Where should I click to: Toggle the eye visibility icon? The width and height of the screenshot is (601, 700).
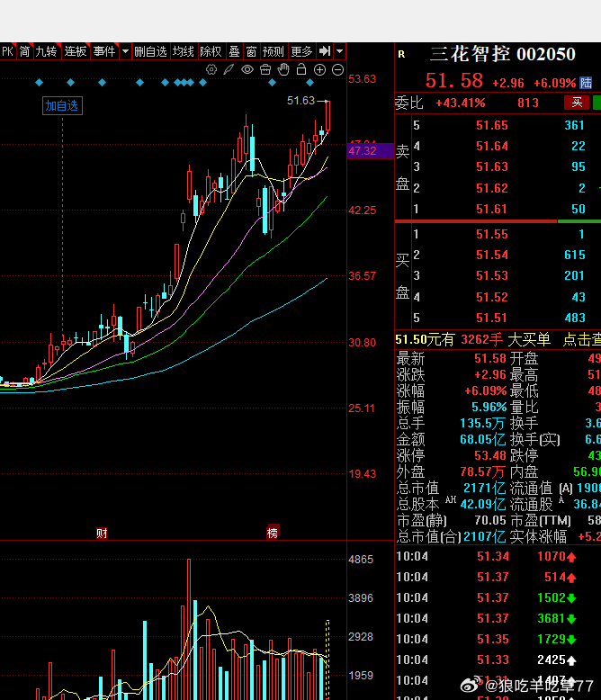pyautogui.click(x=247, y=69)
